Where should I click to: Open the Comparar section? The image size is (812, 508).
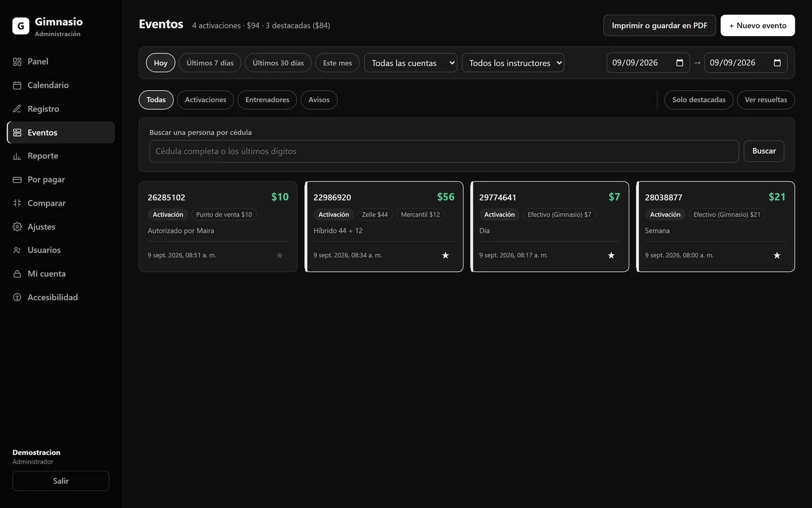(61, 203)
